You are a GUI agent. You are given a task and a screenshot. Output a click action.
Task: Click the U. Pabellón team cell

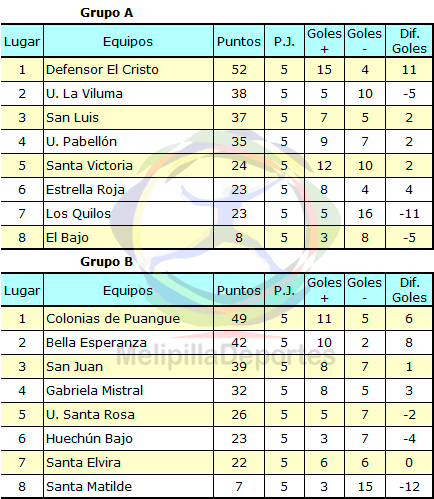click(x=128, y=141)
